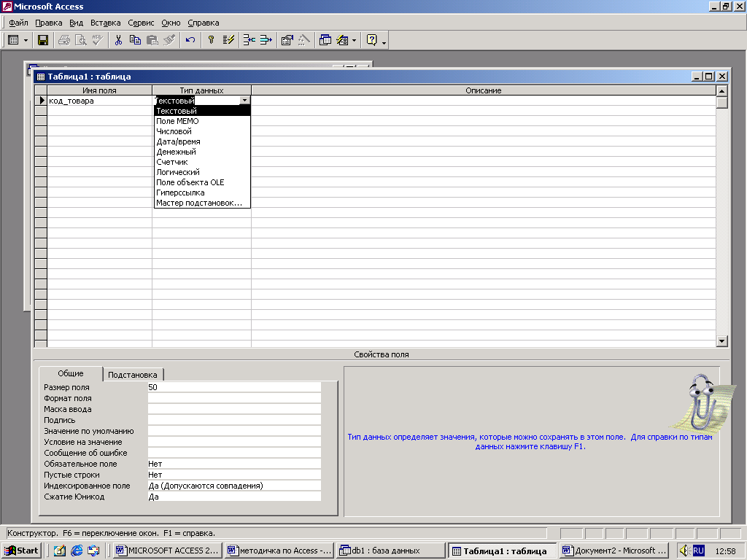Click the Copy icon

[x=135, y=41]
